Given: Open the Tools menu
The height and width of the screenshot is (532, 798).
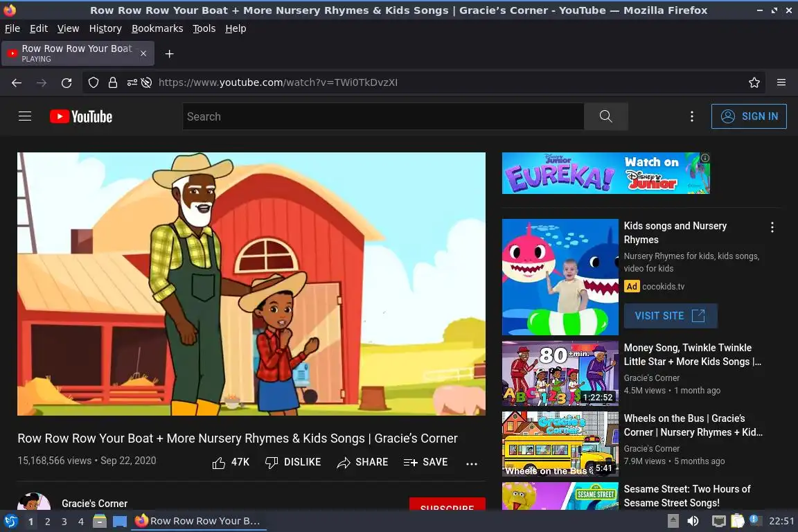Looking at the screenshot, I should coord(204,28).
